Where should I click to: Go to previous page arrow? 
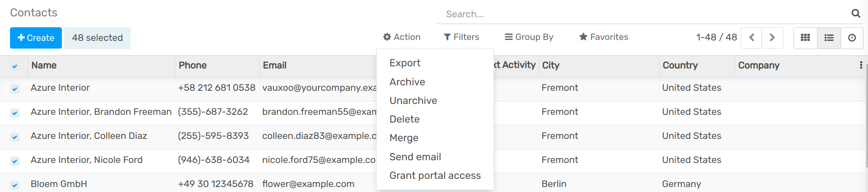(752, 38)
